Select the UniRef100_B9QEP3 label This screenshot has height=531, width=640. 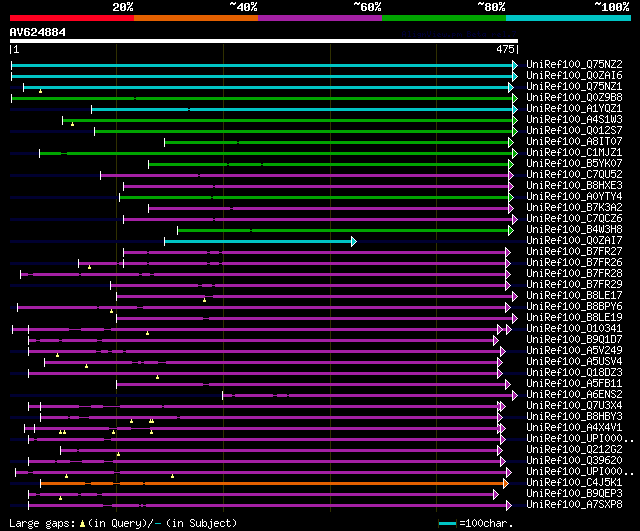pyautogui.click(x=574, y=494)
